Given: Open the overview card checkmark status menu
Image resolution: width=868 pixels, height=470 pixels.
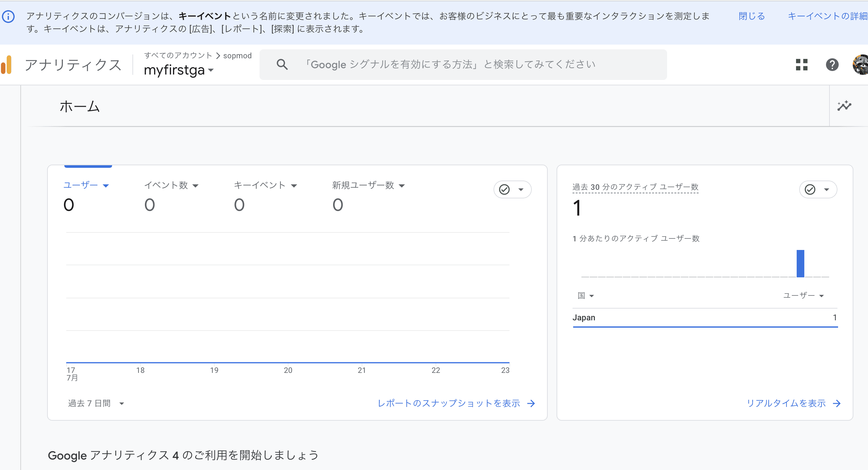Looking at the screenshot, I should point(512,190).
